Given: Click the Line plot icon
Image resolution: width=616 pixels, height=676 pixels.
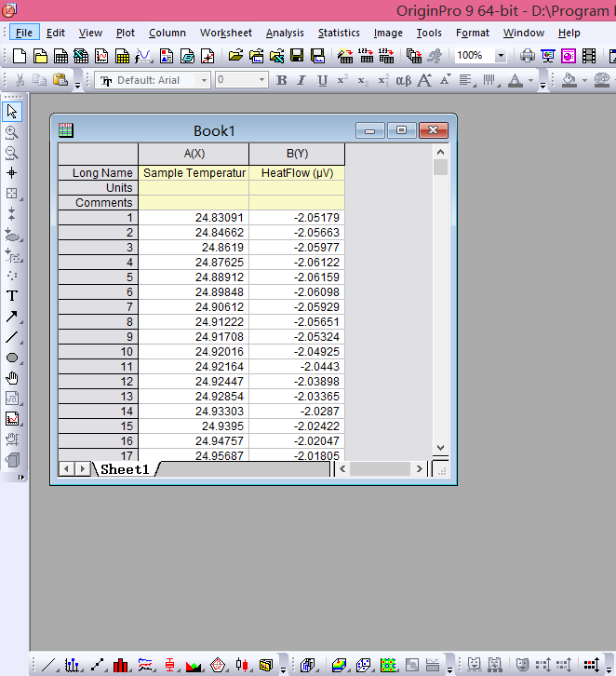Looking at the screenshot, I should point(49,665).
